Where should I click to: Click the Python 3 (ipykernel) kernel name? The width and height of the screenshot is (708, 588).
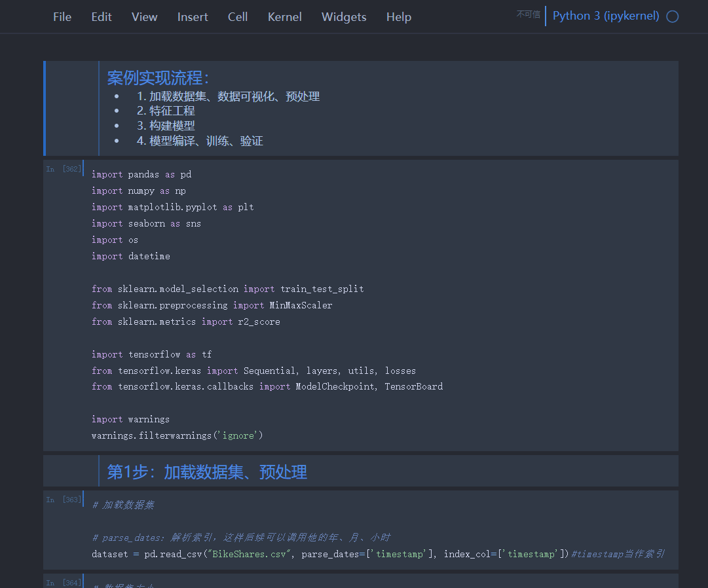point(606,16)
